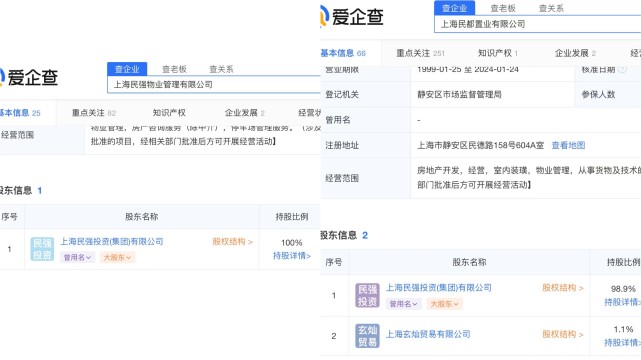Screen dimensions: 641x360
Task: Click the 1.1% shareholding value
Action: (623, 329)
